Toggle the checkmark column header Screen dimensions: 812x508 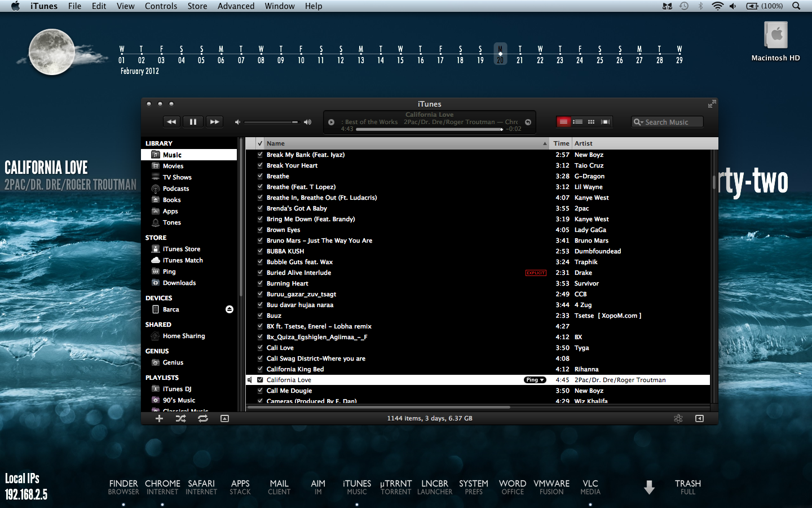(260, 143)
